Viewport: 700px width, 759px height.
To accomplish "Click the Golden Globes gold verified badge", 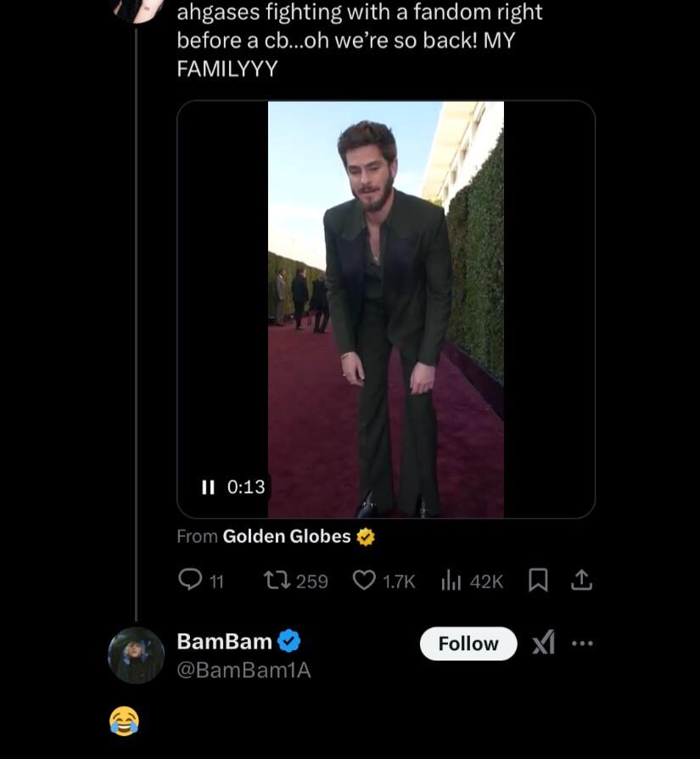I will tap(366, 537).
